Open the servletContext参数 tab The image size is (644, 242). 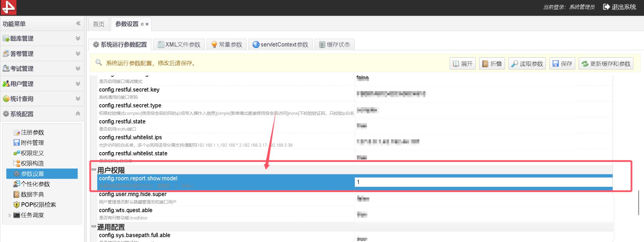coord(281,45)
